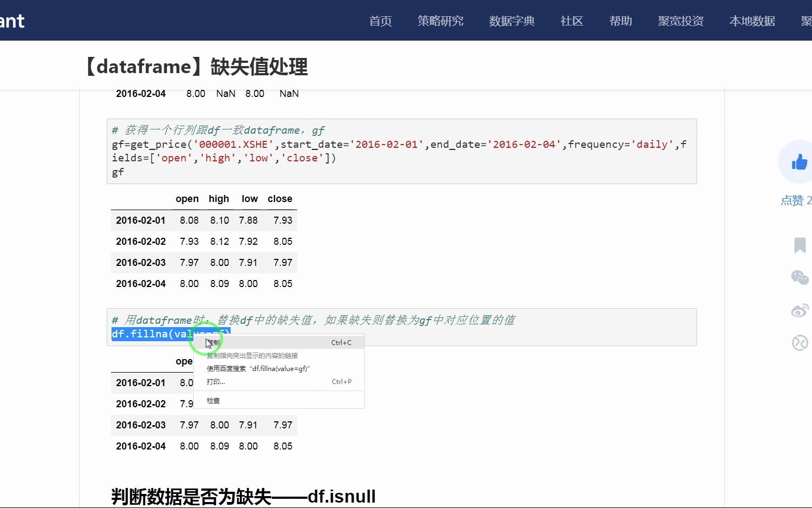Click the 7.88 low value for 2016-02-01
The width and height of the screenshot is (812, 508).
(x=248, y=220)
